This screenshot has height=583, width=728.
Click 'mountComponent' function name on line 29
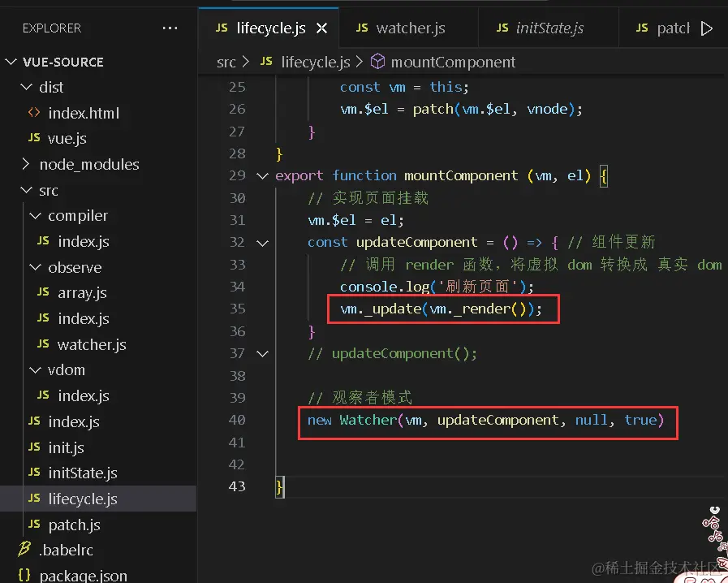pyautogui.click(x=460, y=175)
